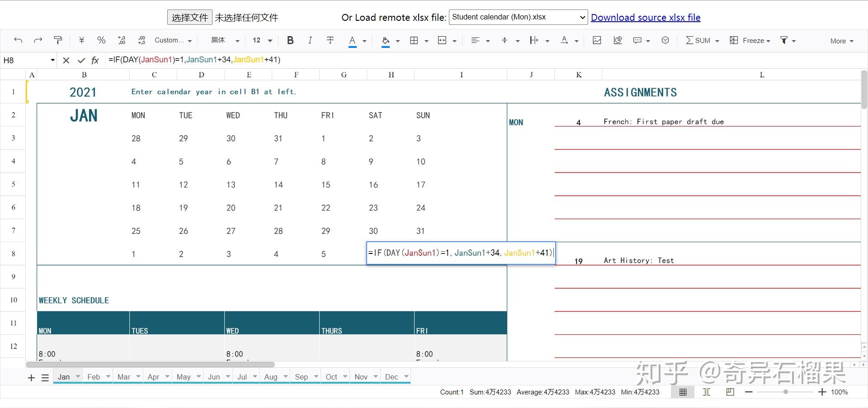Insert an image into the sheet

tap(597, 40)
